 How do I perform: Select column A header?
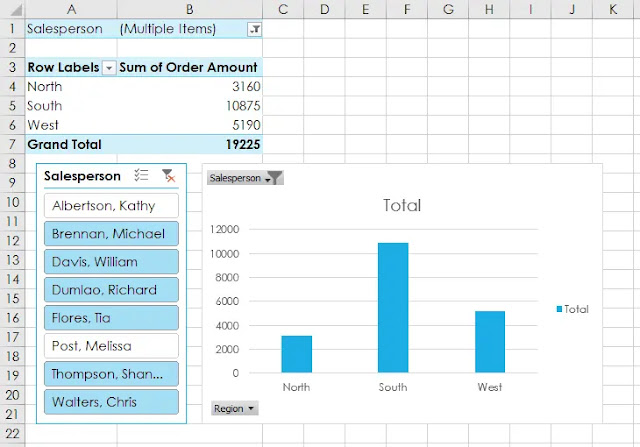[71, 9]
